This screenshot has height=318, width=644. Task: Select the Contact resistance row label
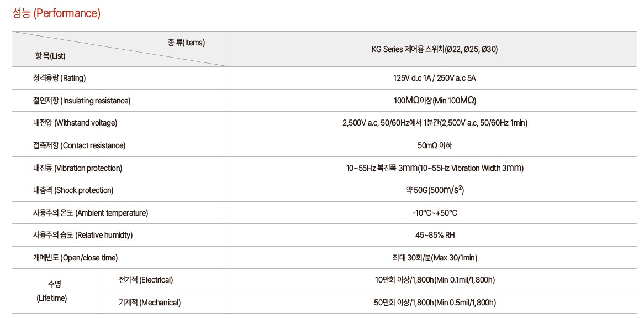point(79,145)
